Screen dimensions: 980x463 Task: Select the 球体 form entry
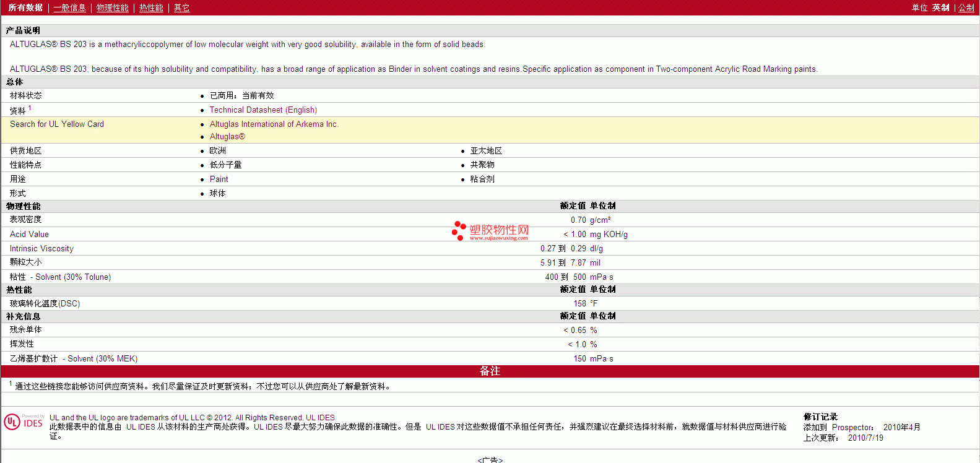217,193
